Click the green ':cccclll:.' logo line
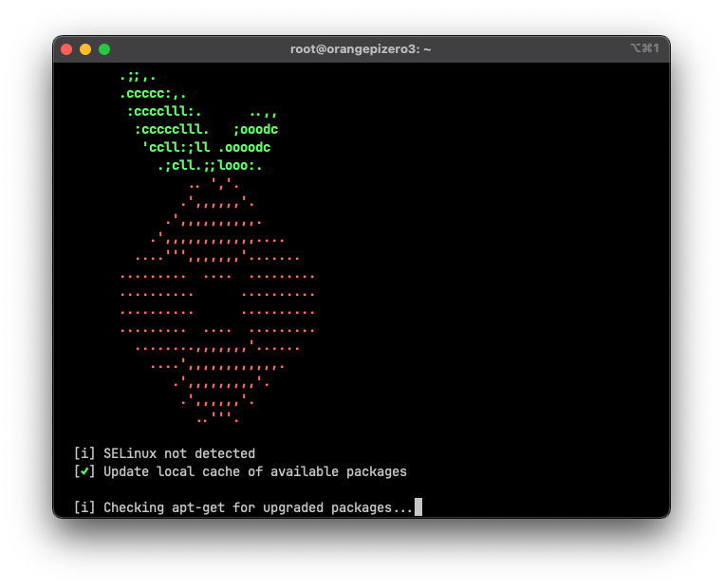 pos(164,112)
